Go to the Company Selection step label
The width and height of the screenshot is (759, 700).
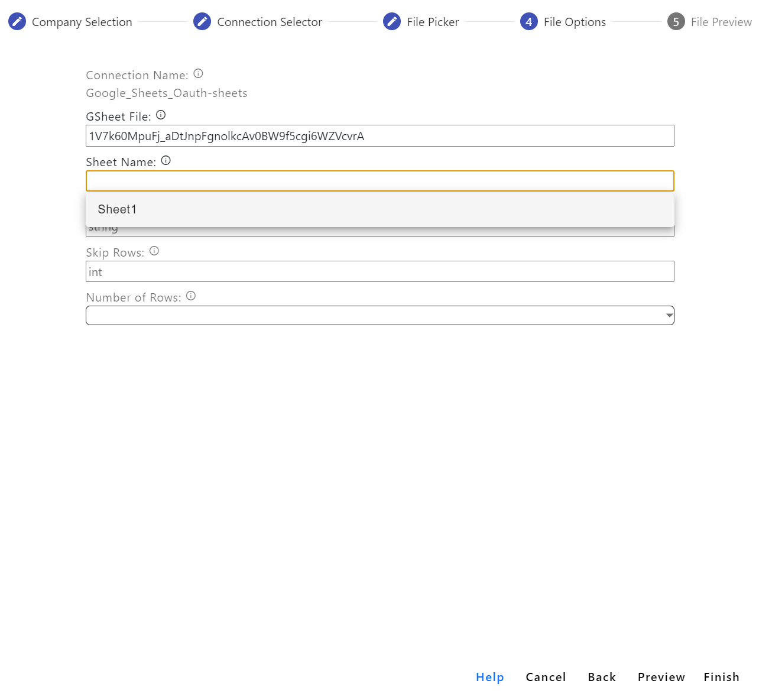82,22
